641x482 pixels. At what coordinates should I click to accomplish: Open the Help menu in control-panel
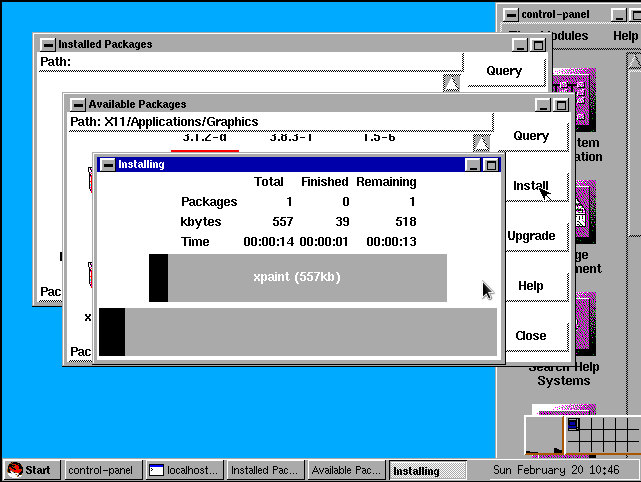(625, 36)
